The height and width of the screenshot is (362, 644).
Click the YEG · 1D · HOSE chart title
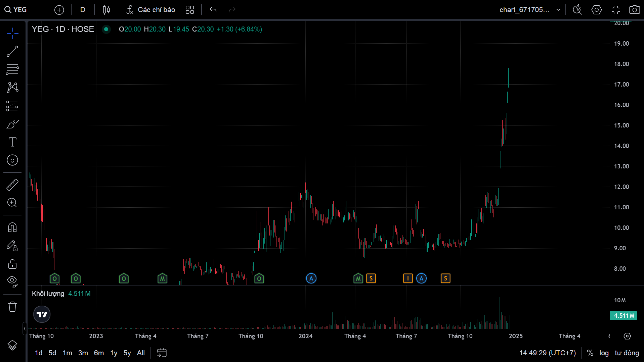(63, 29)
